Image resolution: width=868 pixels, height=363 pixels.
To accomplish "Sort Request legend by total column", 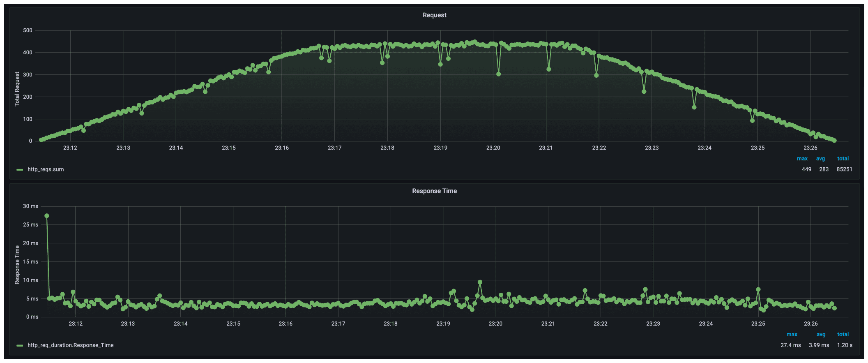I will point(843,159).
